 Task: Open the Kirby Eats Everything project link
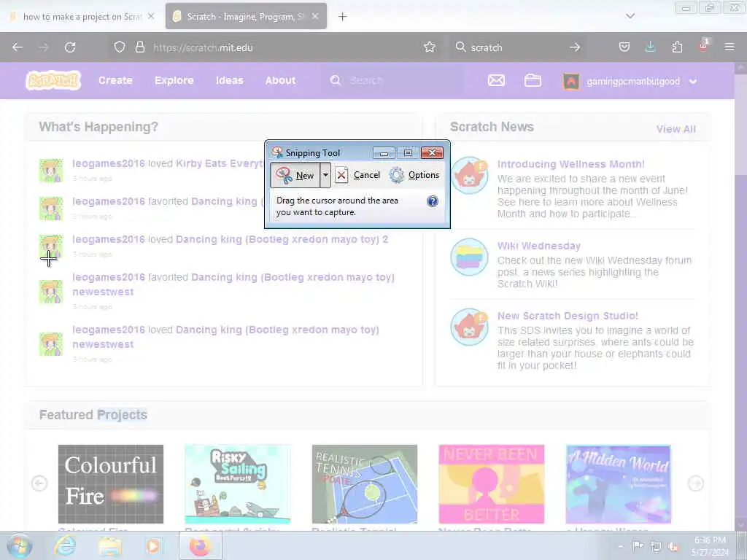pos(219,164)
